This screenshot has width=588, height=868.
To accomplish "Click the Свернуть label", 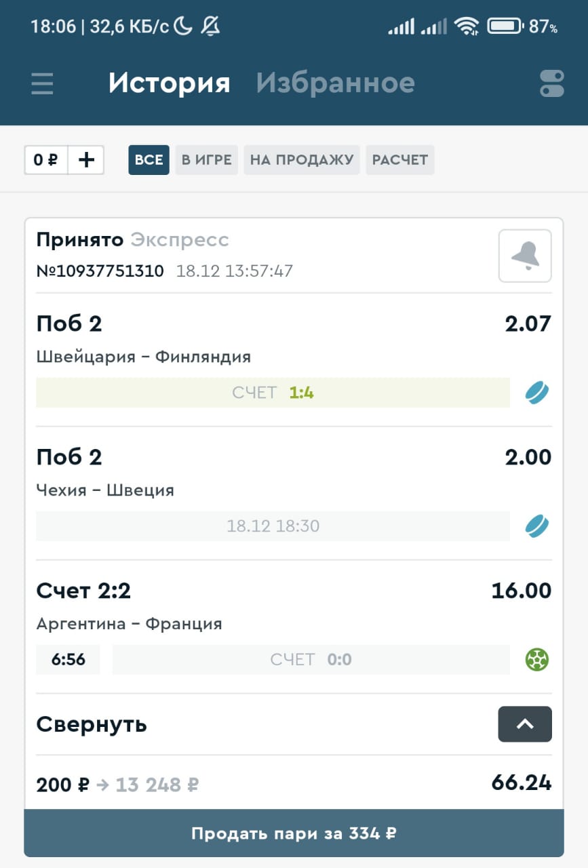I will [92, 724].
